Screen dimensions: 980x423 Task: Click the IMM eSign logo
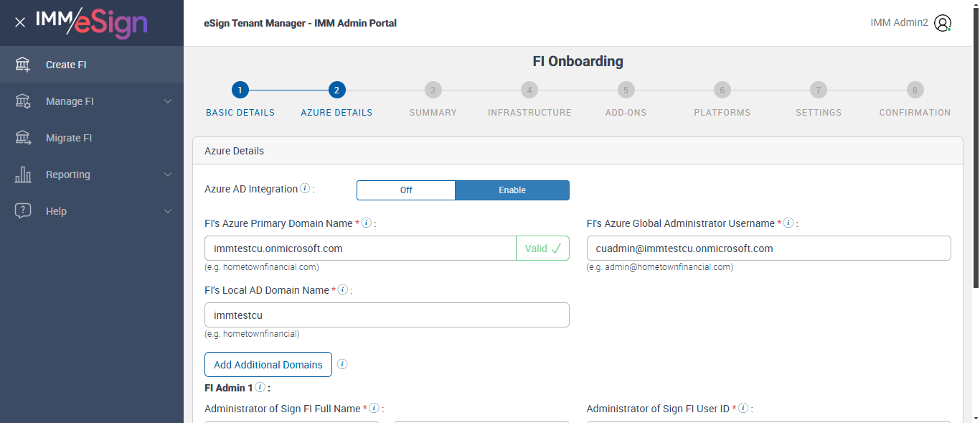click(x=92, y=22)
